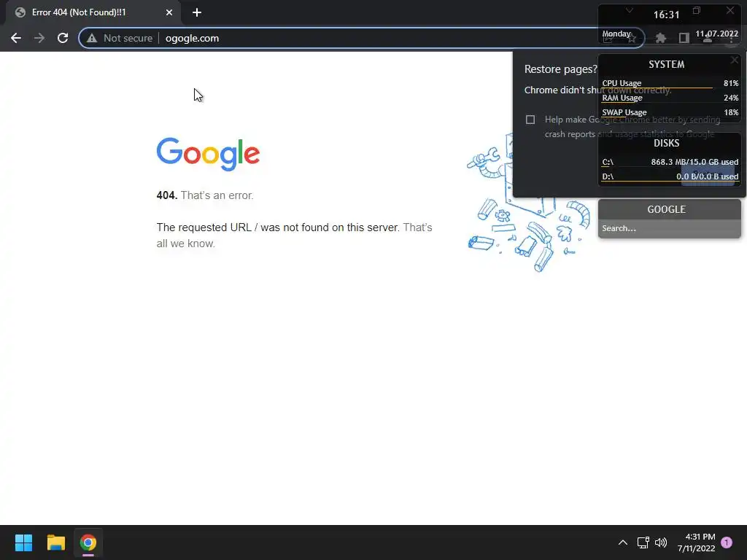The height and width of the screenshot is (560, 747).
Task: Select the CPU Usage meter row
Action: [x=670, y=83]
